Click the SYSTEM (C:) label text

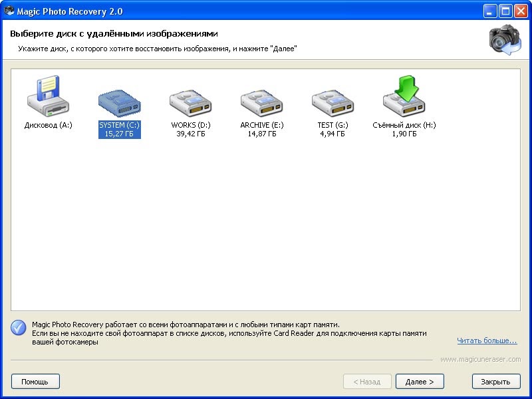pos(120,125)
